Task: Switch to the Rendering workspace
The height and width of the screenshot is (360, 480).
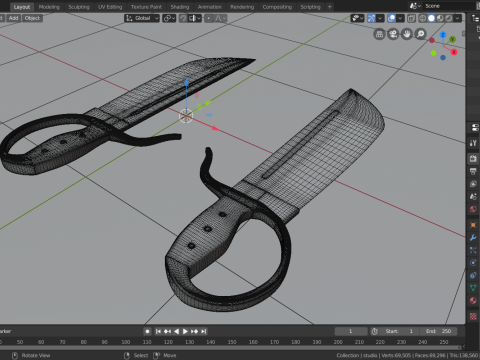Action: click(242, 7)
